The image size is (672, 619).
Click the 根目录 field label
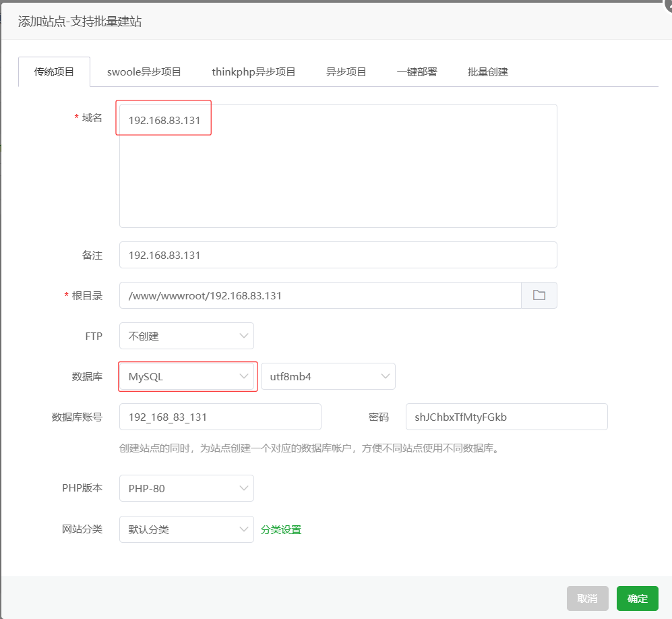click(87, 296)
